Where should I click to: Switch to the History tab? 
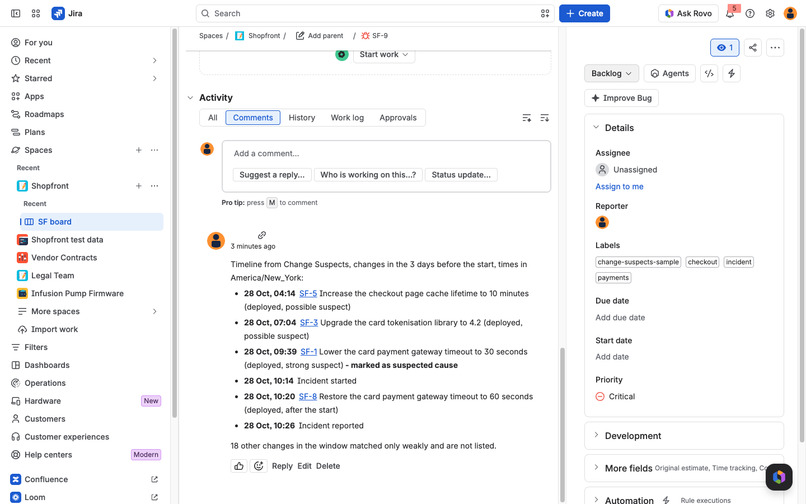pos(302,118)
